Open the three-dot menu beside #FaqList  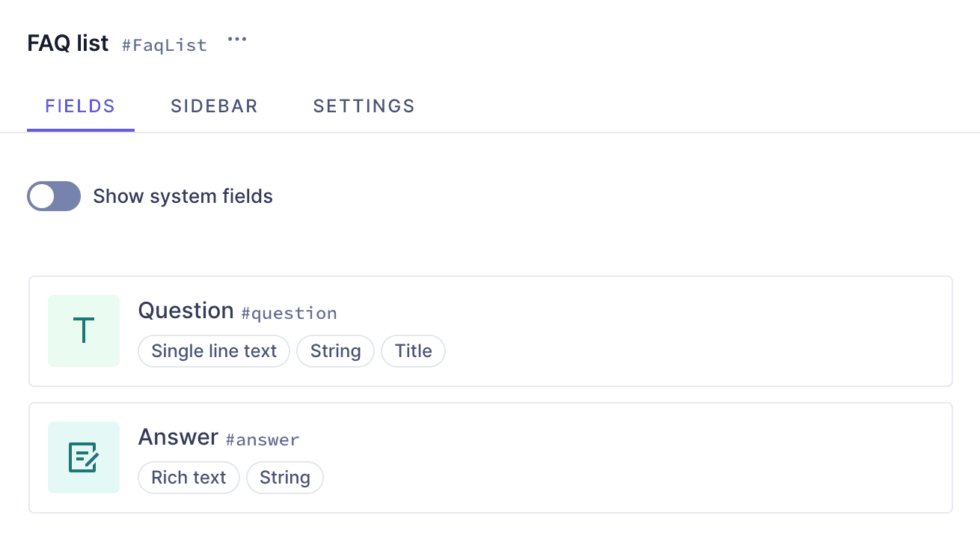click(x=237, y=40)
